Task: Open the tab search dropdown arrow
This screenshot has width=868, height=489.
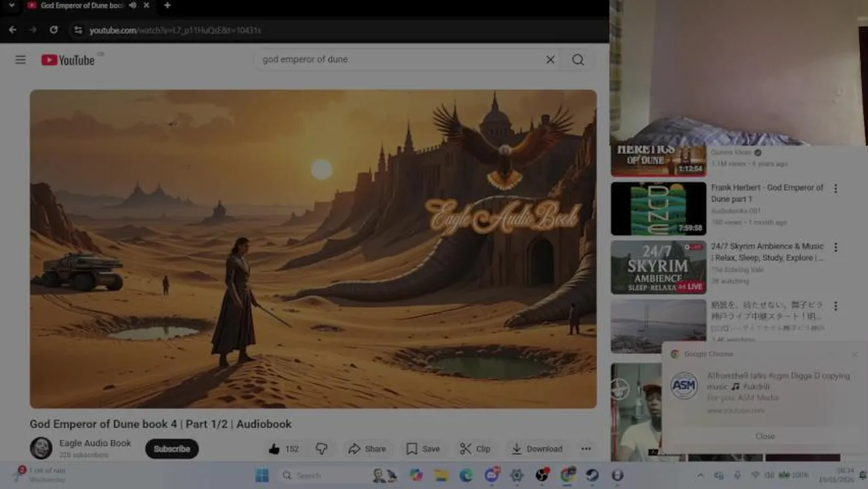Action: [11, 5]
